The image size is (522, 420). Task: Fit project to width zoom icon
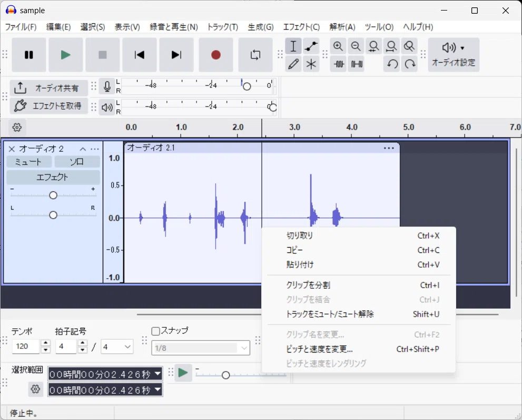391,46
